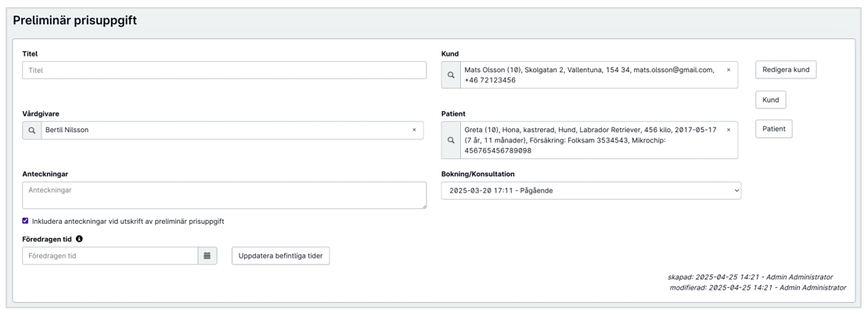Clear the selected Patient with the x
This screenshot has height=317, width=868.
coord(729,130)
